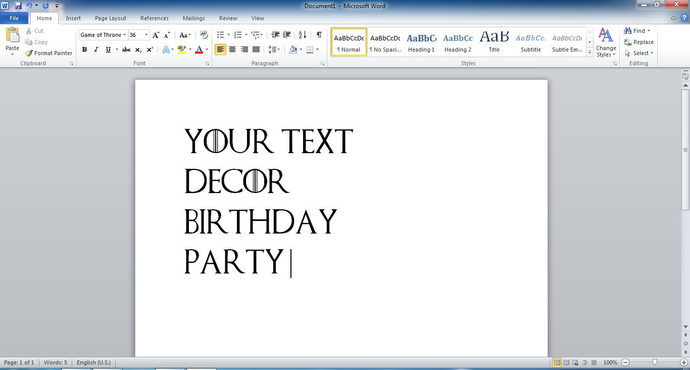The width and height of the screenshot is (690, 370).
Task: Shrink the font size
Action: [167, 35]
